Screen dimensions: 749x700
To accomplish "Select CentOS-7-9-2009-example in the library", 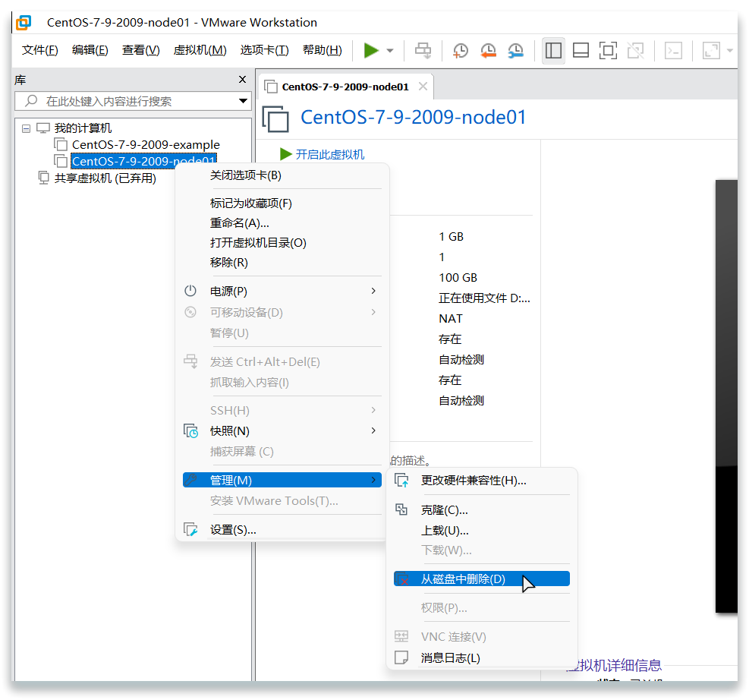I will click(x=146, y=144).
